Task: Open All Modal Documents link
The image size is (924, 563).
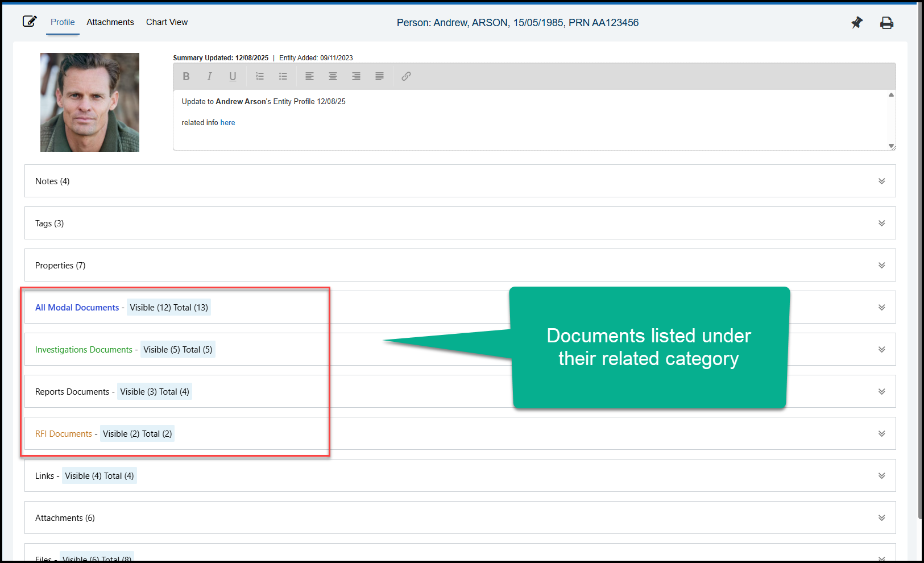Action: (77, 308)
